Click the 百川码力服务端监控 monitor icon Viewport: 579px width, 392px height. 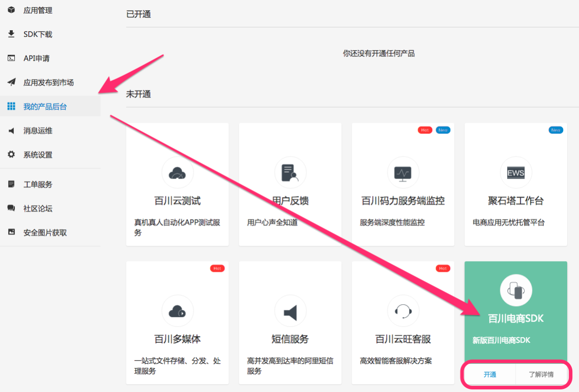point(403,173)
